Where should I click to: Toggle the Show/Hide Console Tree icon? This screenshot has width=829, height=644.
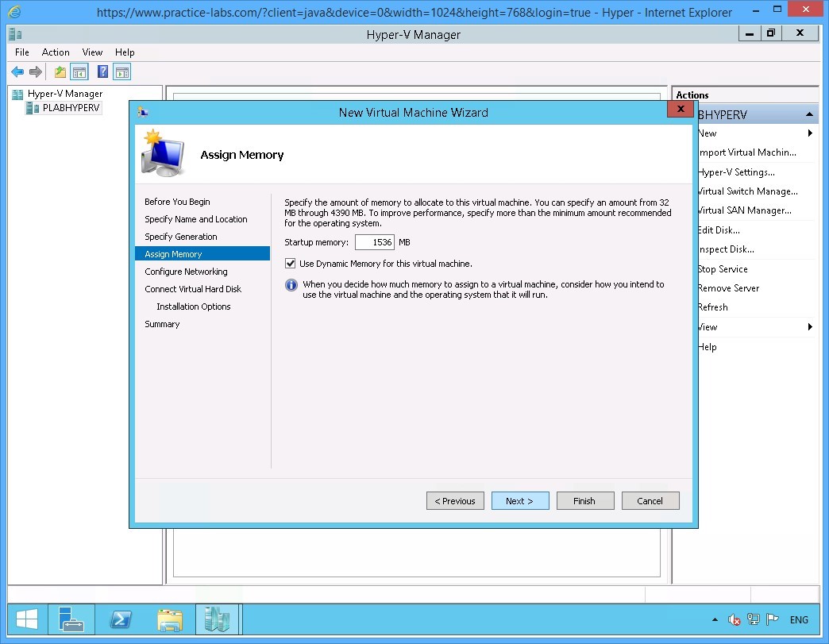coord(79,71)
